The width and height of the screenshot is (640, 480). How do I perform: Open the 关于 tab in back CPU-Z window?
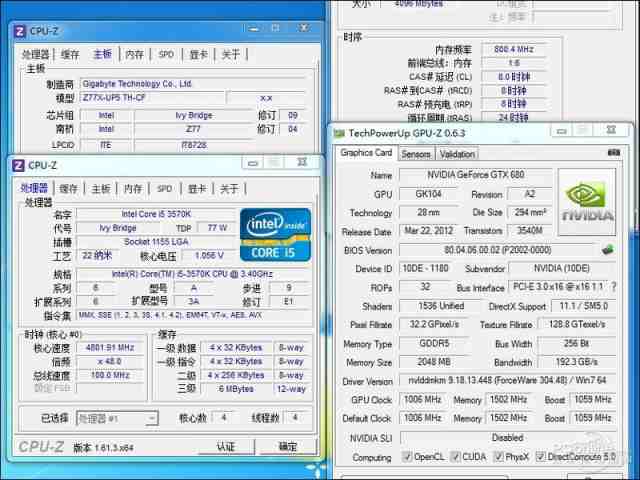231,54
